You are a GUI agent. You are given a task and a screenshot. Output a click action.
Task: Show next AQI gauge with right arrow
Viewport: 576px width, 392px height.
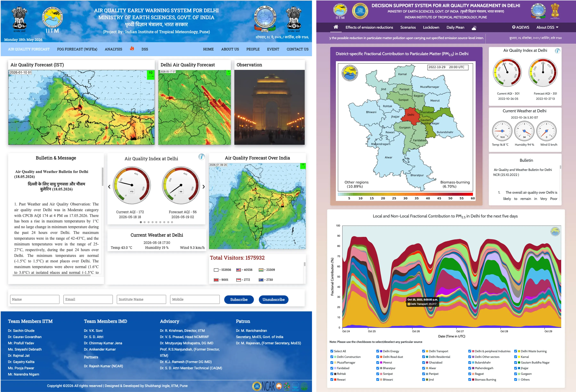[204, 187]
